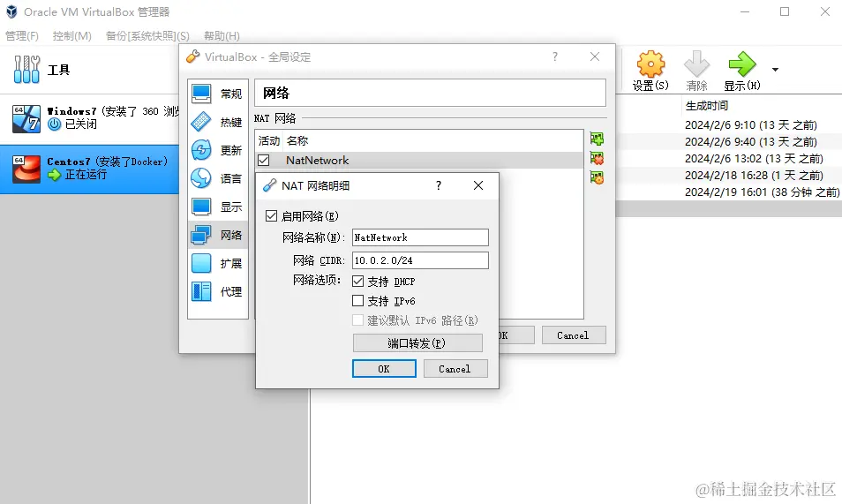The height and width of the screenshot is (504, 842).
Task: Close the NAT 网络明细 dialog
Action: click(x=478, y=185)
